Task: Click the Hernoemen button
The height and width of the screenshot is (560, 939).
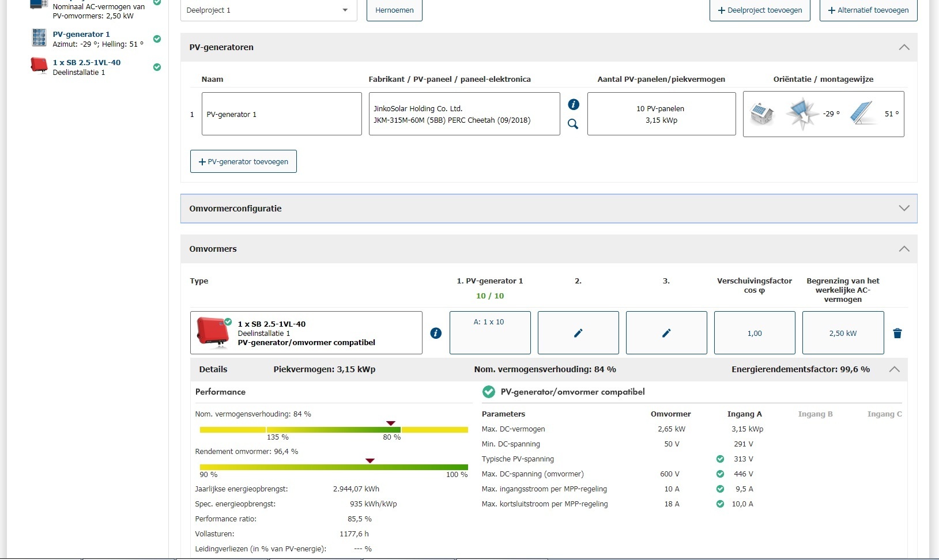Action: tap(394, 10)
